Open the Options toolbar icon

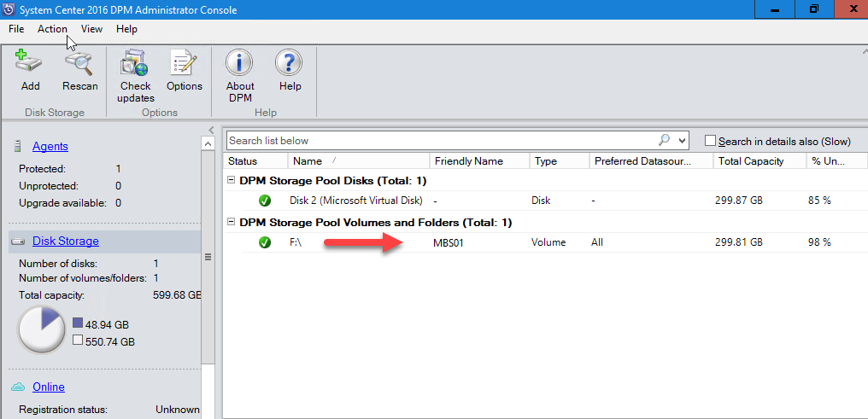(184, 62)
